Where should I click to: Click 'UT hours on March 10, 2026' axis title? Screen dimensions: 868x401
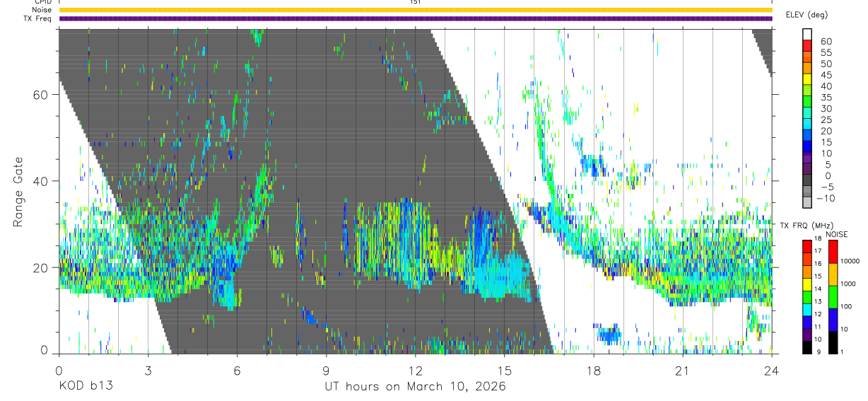415,387
